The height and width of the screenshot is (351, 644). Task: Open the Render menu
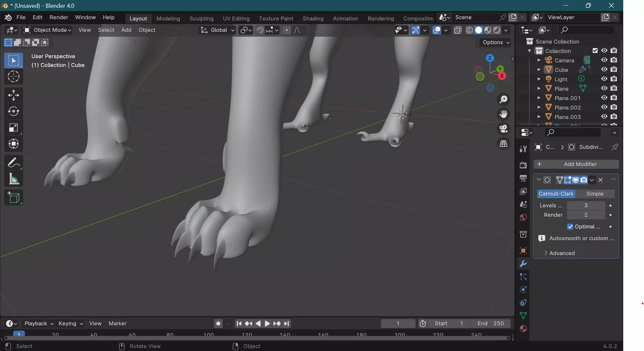[59, 18]
